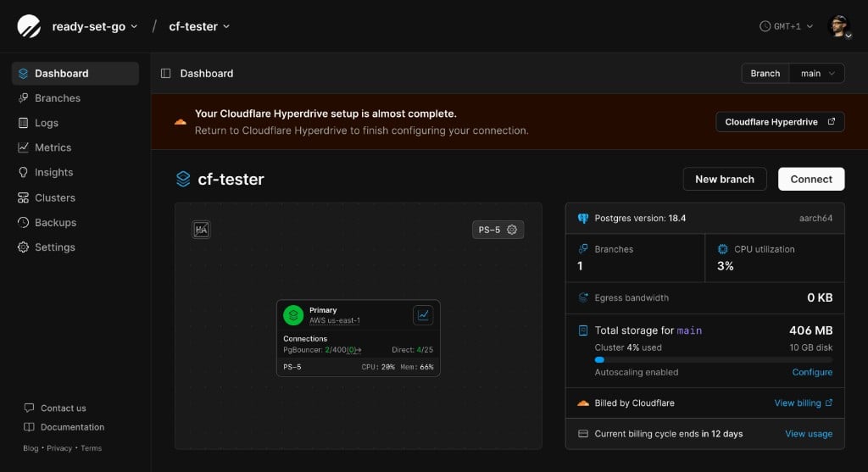This screenshot has width=868, height=472.
Task: Click the cf-tester database heading icon
Action: click(x=183, y=180)
